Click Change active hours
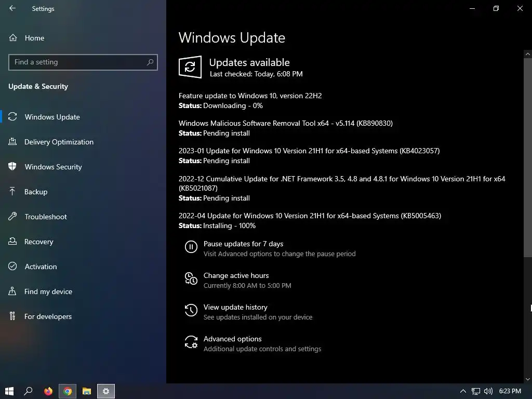 point(236,275)
